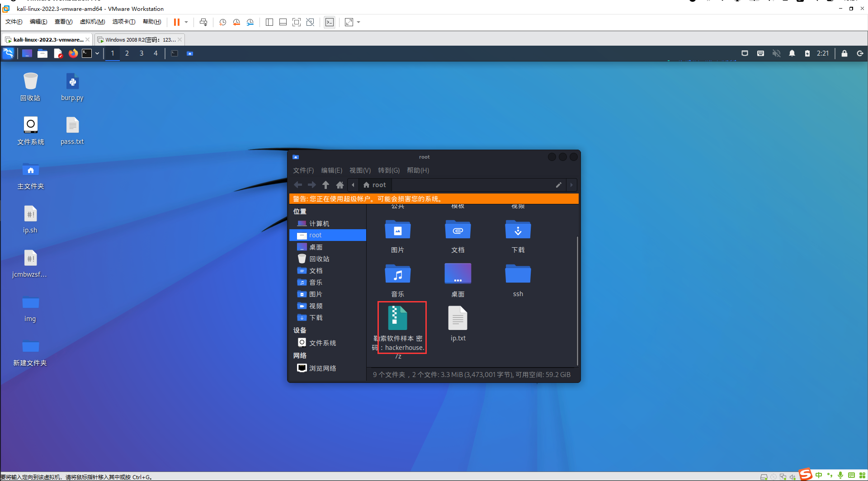Expand terminal dropdown arrow in Kali panel

pos(97,53)
